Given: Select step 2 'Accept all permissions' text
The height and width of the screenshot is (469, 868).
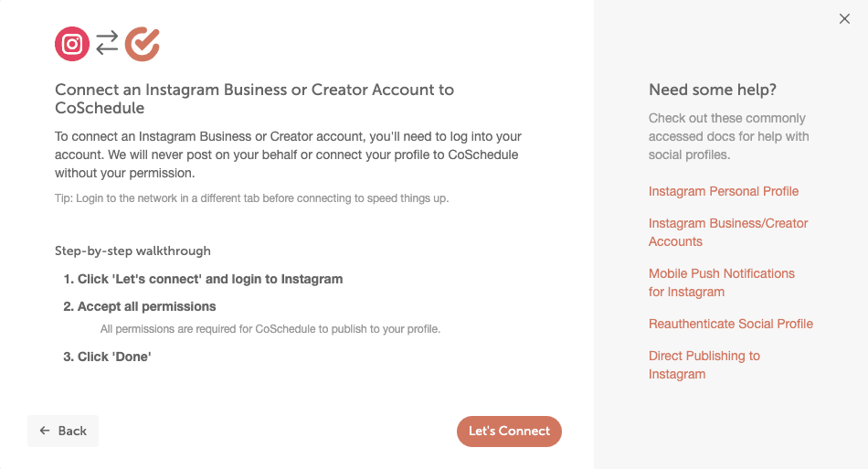Looking at the screenshot, I should point(146,306).
